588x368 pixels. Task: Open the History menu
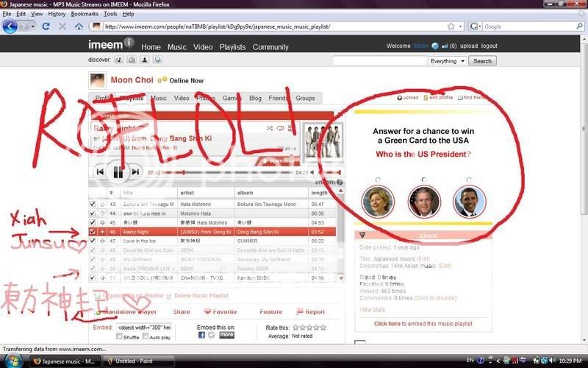(57, 14)
